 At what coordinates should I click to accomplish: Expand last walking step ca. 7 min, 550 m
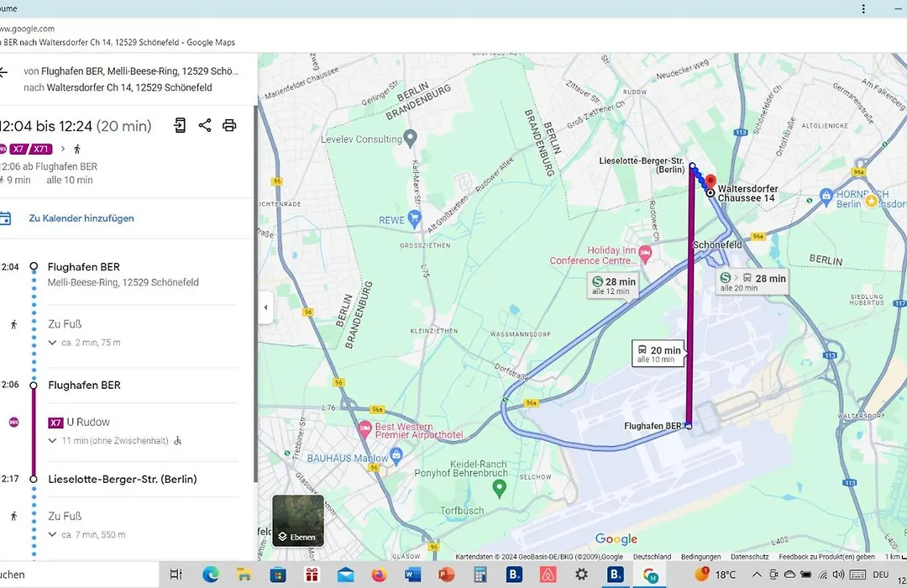87,535
